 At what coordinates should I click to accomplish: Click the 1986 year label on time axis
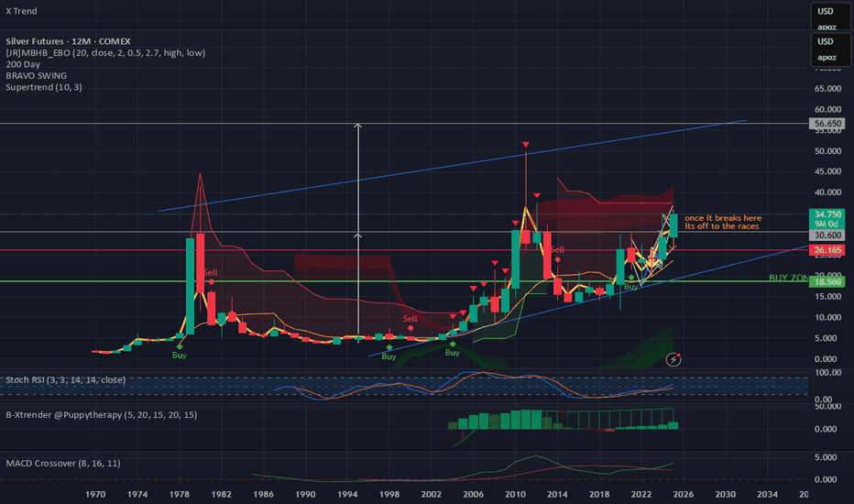pyautogui.click(x=263, y=494)
